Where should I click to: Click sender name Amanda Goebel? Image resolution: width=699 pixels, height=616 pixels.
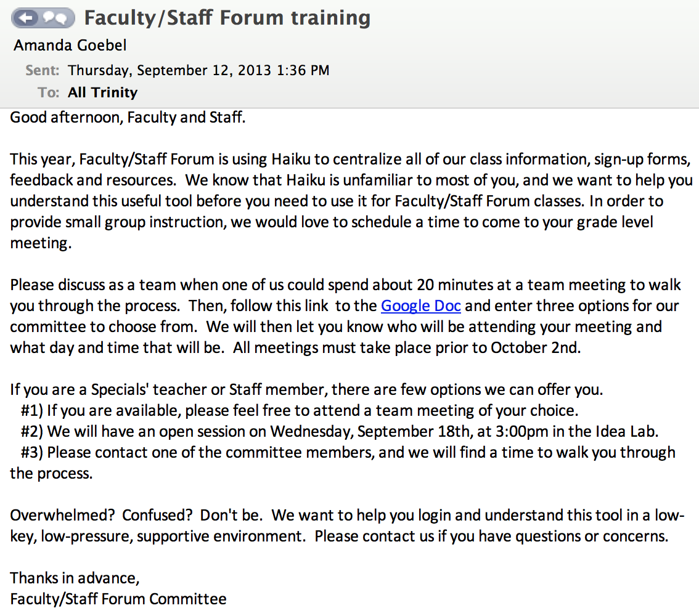tap(70, 46)
